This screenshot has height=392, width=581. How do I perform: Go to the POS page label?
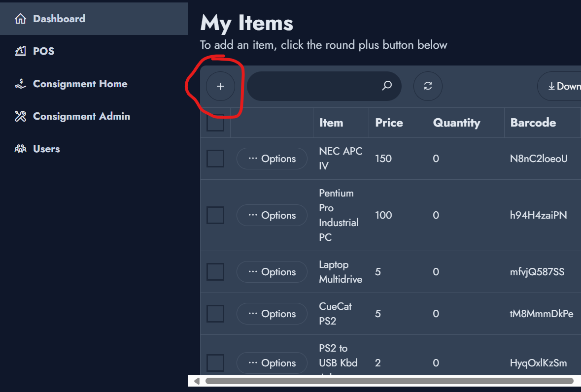point(44,51)
